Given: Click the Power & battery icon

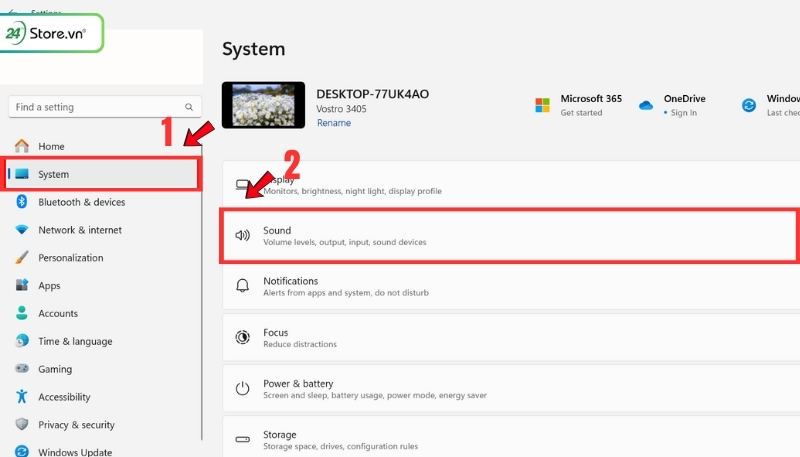Looking at the screenshot, I should tap(242, 388).
